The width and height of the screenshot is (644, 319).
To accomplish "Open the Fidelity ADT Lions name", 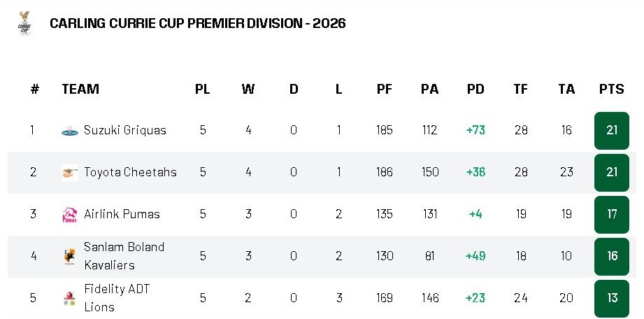I will click(117, 297).
